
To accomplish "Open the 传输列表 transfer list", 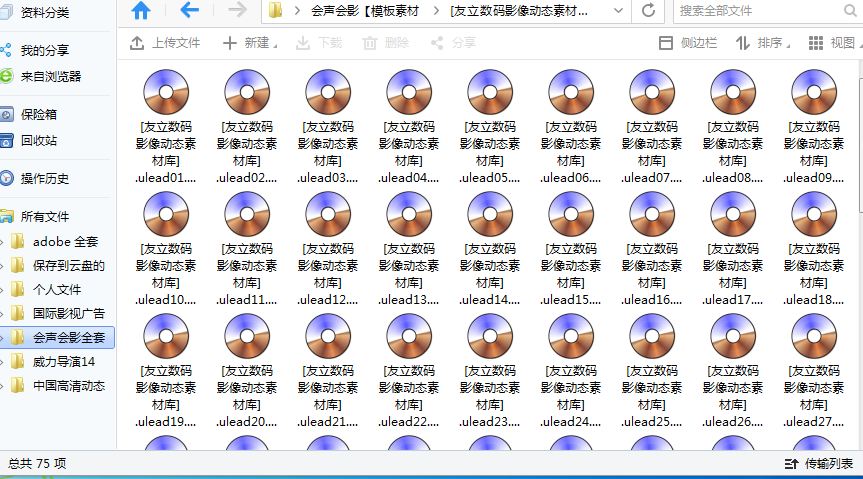I will coord(819,464).
